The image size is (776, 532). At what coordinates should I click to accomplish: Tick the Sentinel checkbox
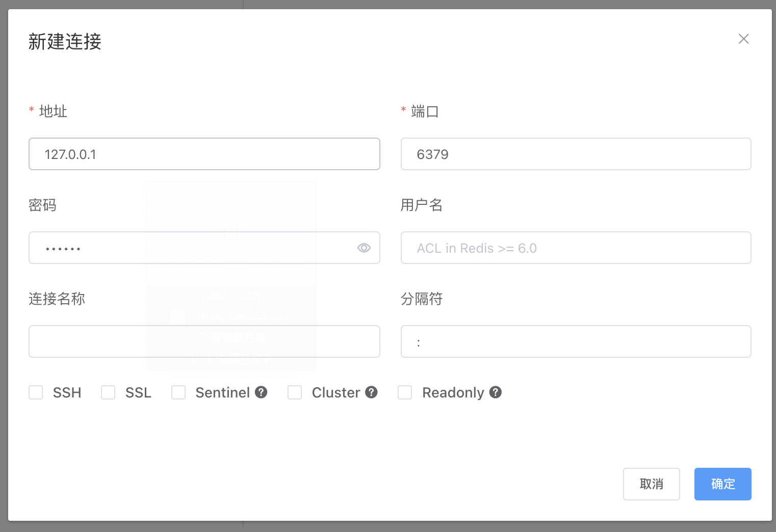178,392
